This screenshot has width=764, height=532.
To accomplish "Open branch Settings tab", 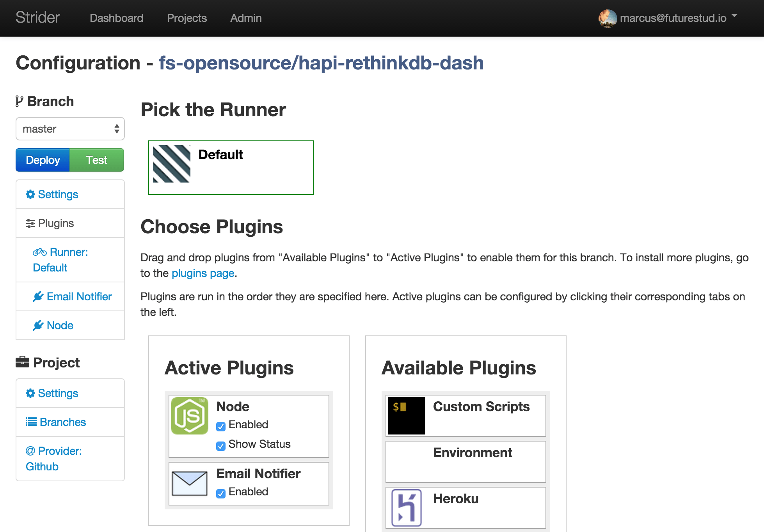I will click(70, 194).
